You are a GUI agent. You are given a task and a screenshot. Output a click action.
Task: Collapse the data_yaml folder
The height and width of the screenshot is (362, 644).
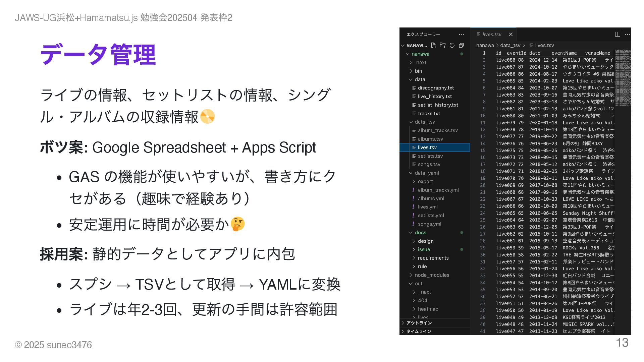411,173
